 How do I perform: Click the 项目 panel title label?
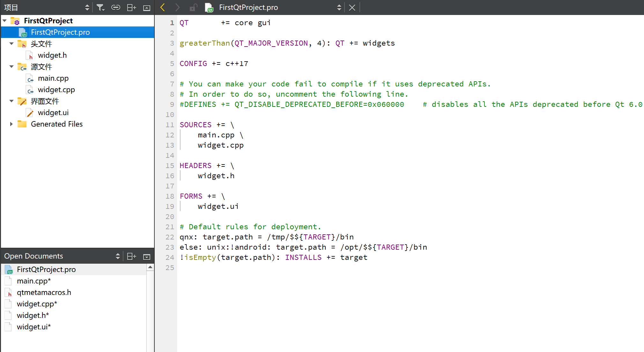point(11,7)
